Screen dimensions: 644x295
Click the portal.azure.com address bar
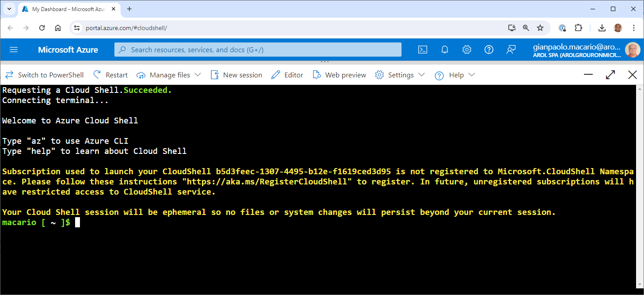292,28
